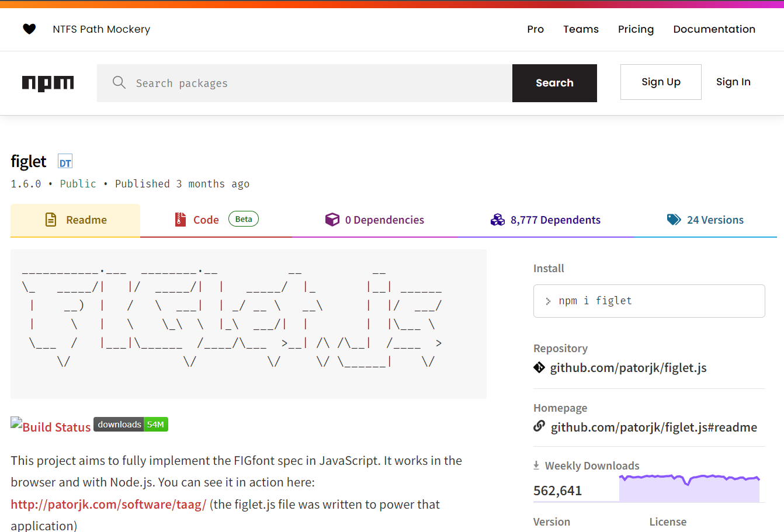The width and height of the screenshot is (784, 532).
Task: Click the Version heading
Action: [x=551, y=521]
